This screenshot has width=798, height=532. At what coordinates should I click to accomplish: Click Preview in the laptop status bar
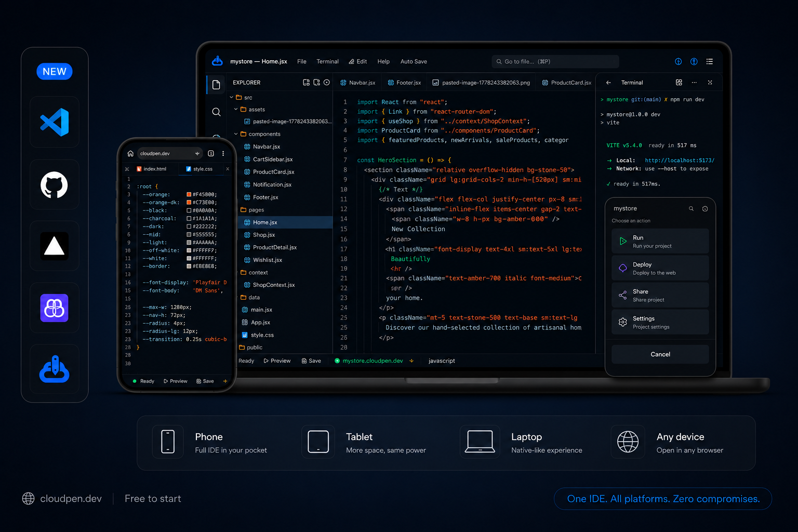point(277,361)
